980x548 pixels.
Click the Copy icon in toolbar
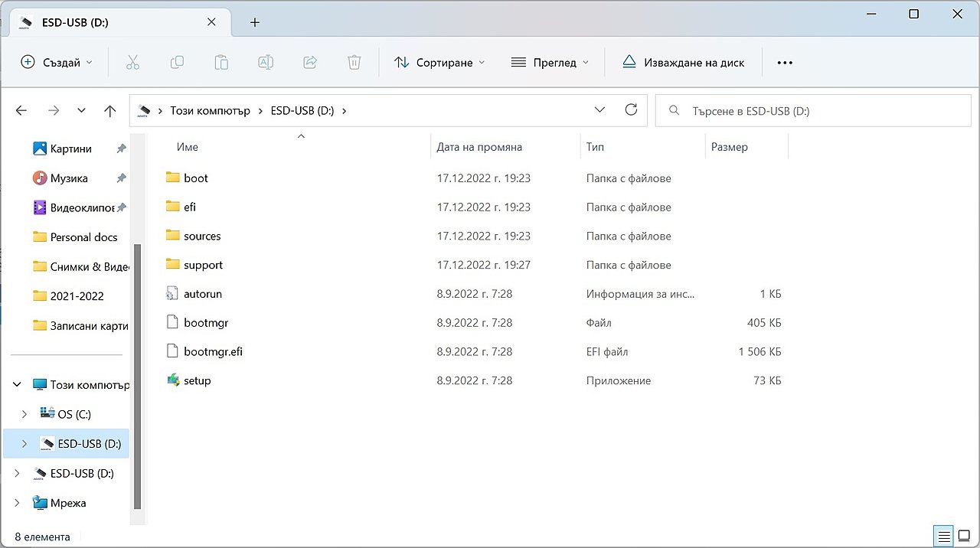pyautogui.click(x=177, y=63)
